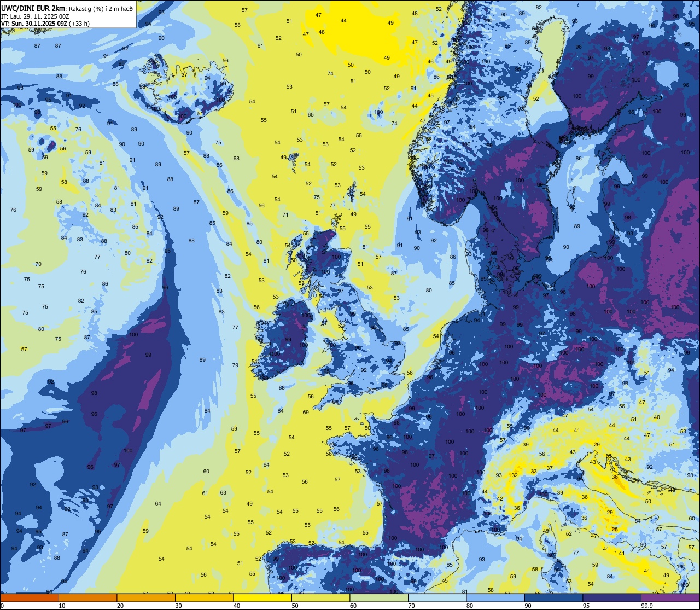Image resolution: width=700 pixels, height=610 pixels.
Task: Click the valid time 'VT: Sun. 30.11.2025 09Z'
Action: click(34, 24)
